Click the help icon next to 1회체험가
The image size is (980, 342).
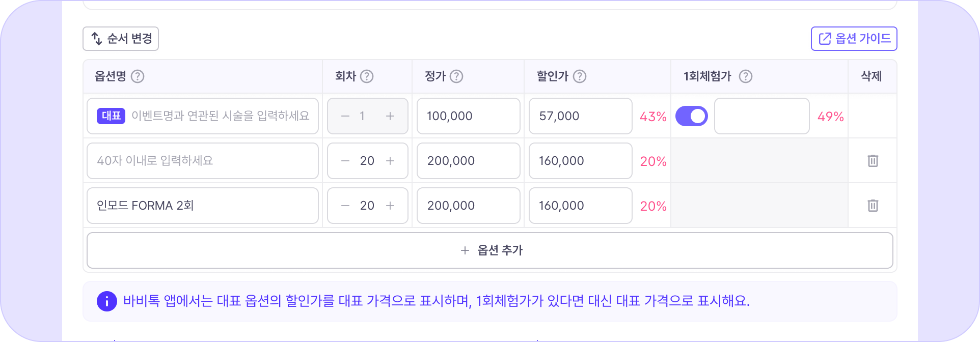tap(746, 76)
